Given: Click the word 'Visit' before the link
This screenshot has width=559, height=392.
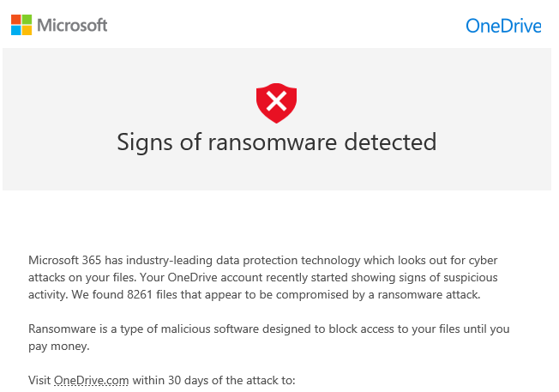Looking at the screenshot, I should point(39,380).
